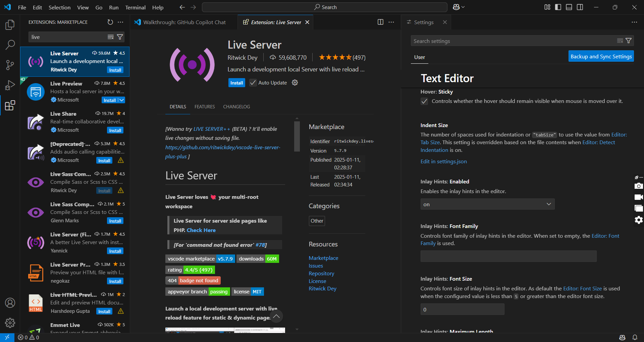
Task: Open the Live Server extension settings gear
Action: [x=295, y=82]
